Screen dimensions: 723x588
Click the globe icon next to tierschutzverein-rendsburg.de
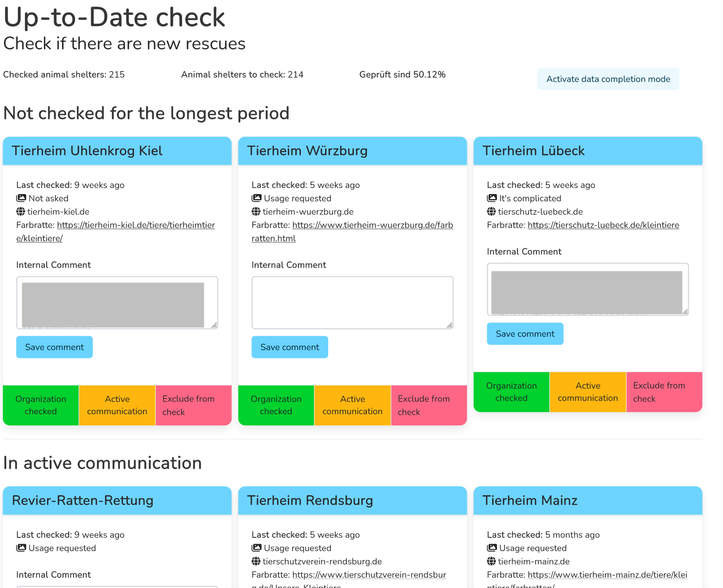256,561
